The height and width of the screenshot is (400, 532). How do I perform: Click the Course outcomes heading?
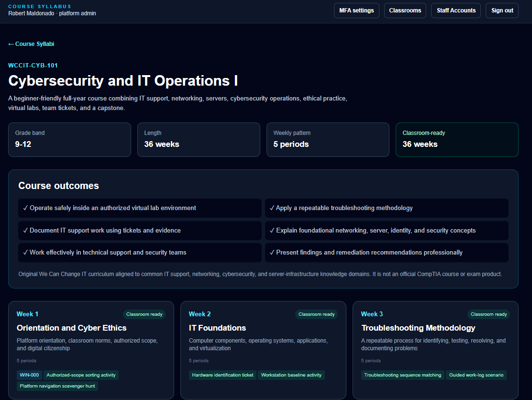59,186
